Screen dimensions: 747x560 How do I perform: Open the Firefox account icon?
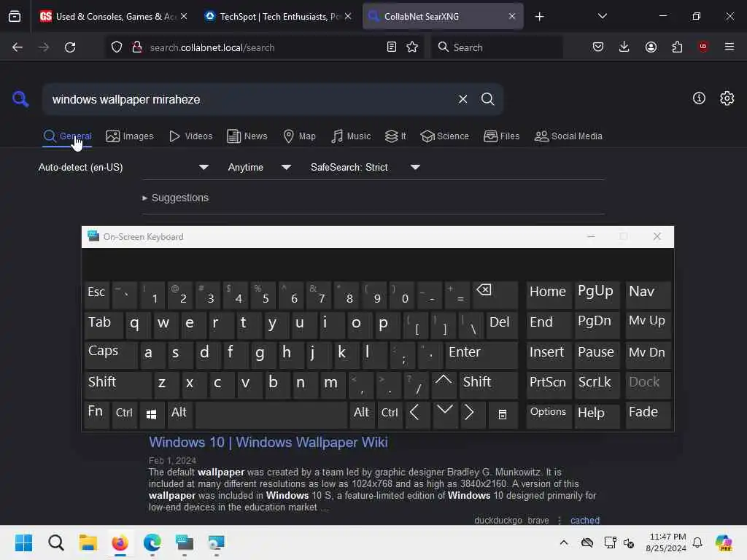651,47
